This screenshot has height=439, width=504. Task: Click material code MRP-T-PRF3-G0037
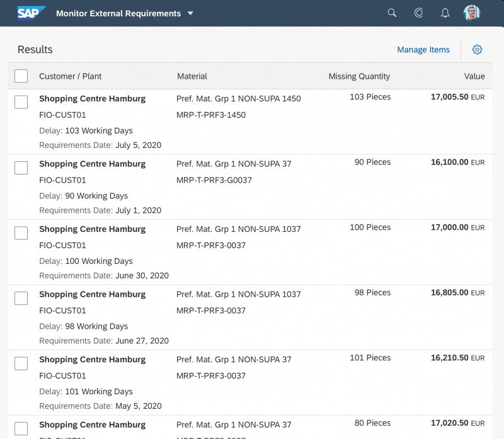coord(214,180)
